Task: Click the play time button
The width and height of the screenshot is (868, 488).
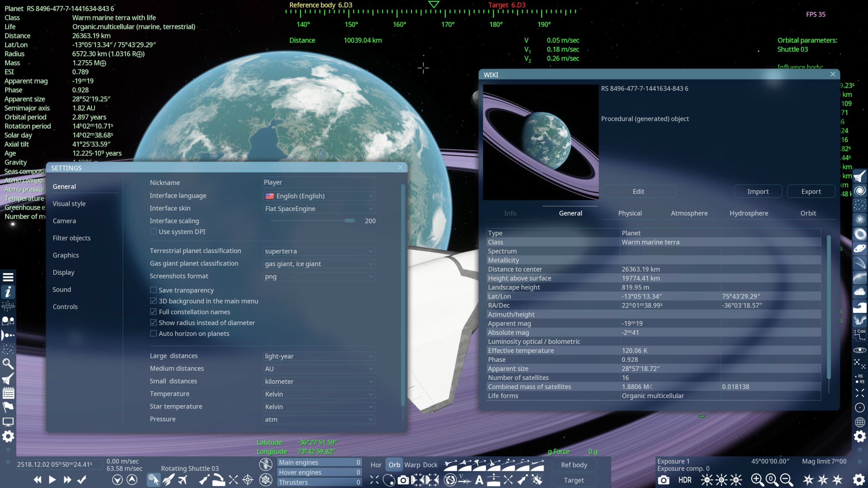Action: coord(52,480)
